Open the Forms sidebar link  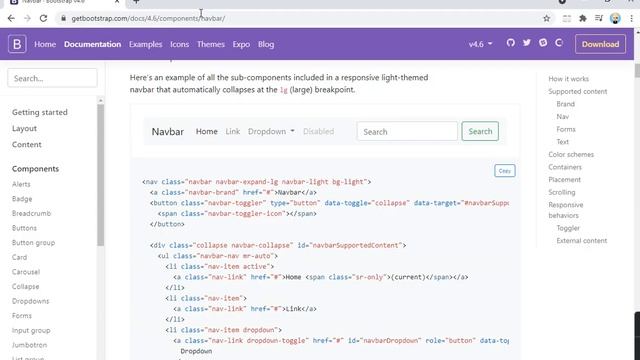pyautogui.click(x=22, y=316)
